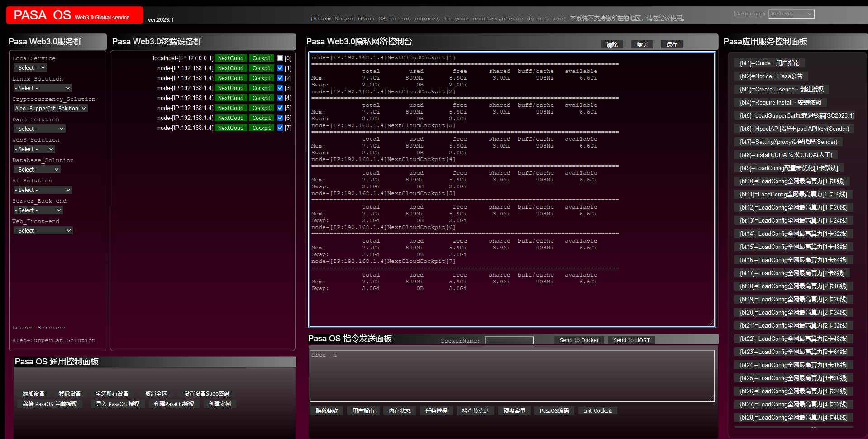Click the 保存 save console button
This screenshot has height=439, width=868.
coord(672,44)
